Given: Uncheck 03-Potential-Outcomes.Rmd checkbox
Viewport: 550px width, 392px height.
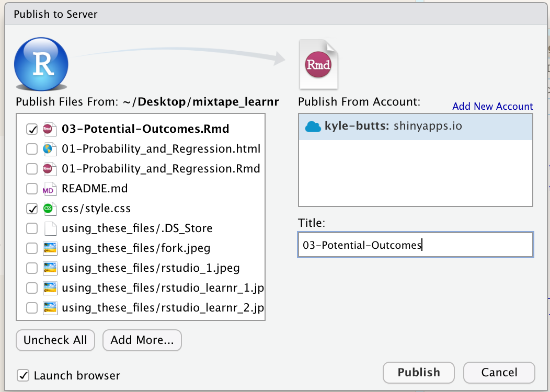Looking at the screenshot, I should click(32, 130).
